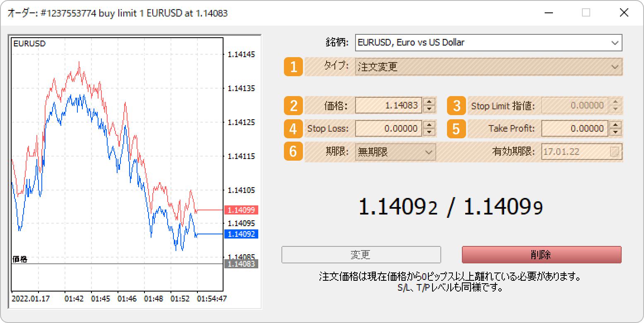The width and height of the screenshot is (644, 323).
Task: Click the Stop Loss: label
Action: [328, 128]
